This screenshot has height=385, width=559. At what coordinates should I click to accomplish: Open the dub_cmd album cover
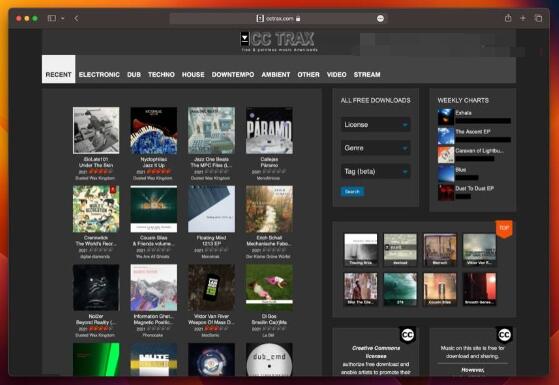[x=269, y=359]
